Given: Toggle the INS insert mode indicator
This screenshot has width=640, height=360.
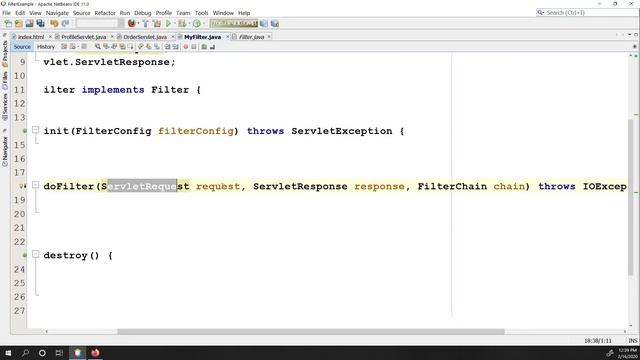Looking at the screenshot, I should point(633,340).
